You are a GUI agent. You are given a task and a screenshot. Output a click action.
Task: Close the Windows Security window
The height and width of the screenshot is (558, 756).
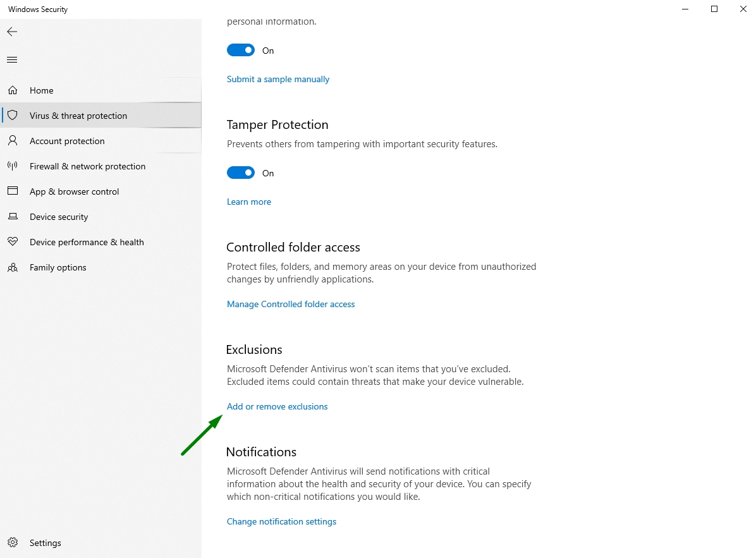click(x=743, y=9)
